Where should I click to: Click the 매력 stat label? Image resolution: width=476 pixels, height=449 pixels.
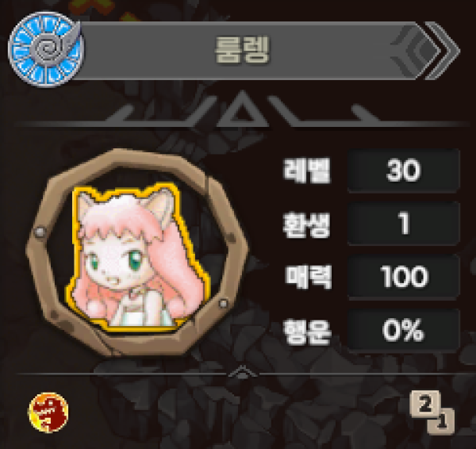[x=308, y=277]
